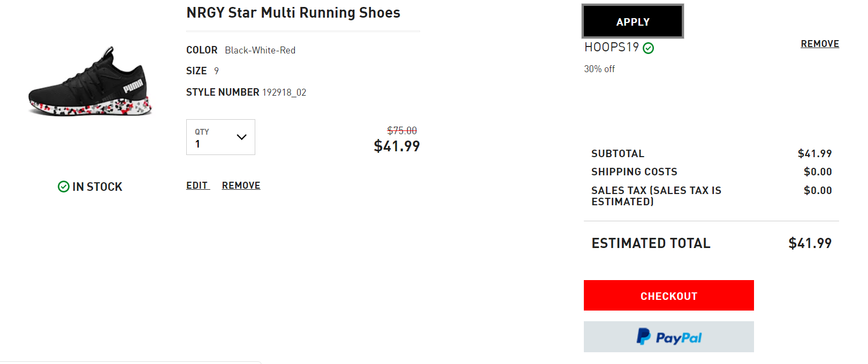Click the crossed-out $75.00 original price

[x=402, y=130]
